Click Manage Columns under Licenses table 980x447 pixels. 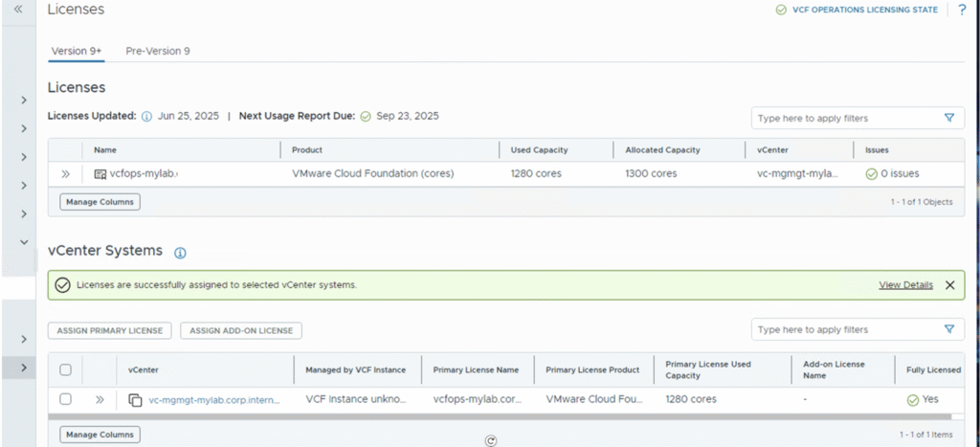[100, 202]
